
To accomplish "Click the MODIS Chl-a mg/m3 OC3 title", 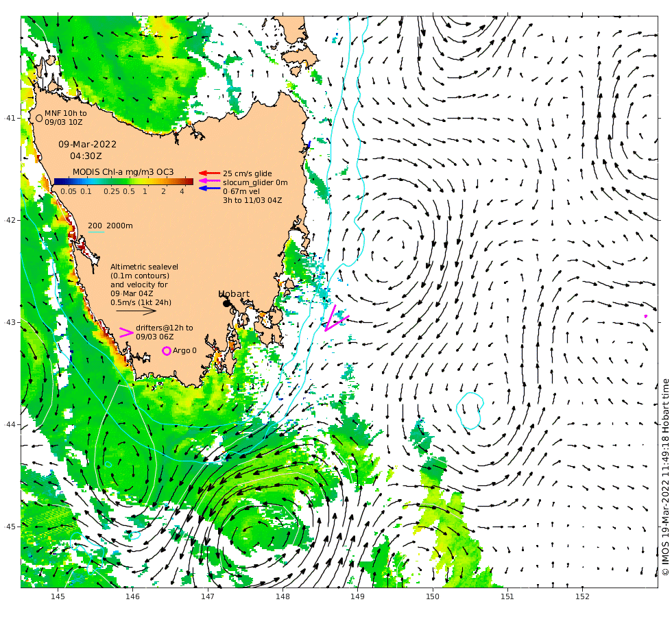I will tap(123, 172).
